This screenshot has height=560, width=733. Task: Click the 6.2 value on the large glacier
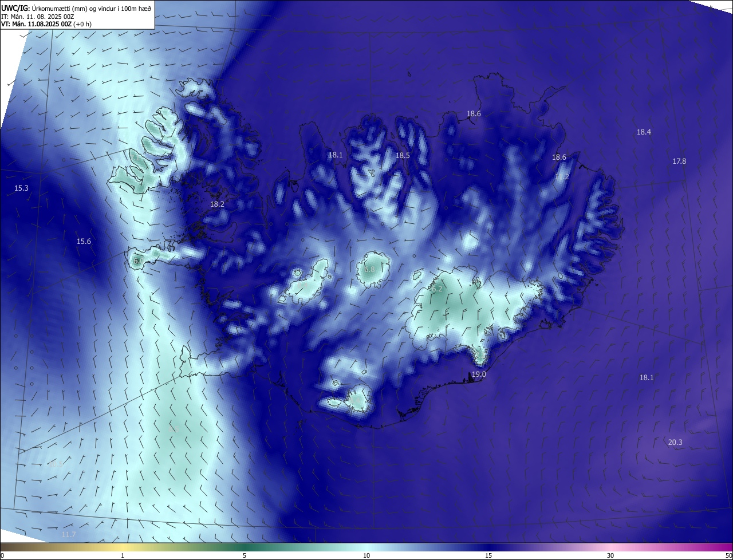click(437, 290)
